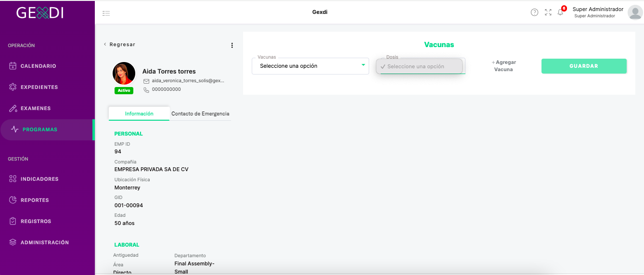
Task: Click the Gexdi logo in sidebar
Action: click(40, 13)
